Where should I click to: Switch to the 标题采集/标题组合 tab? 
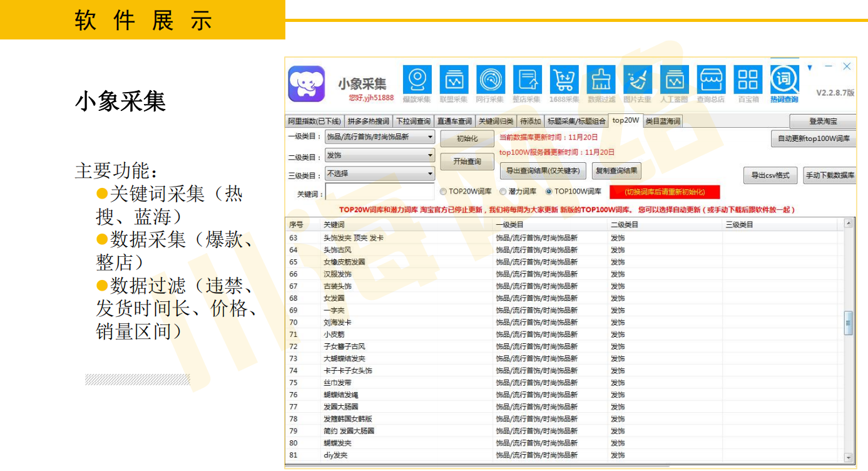(576, 122)
